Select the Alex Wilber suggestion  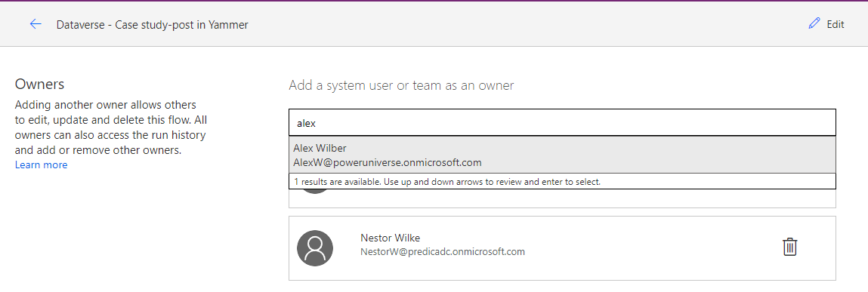pos(563,155)
